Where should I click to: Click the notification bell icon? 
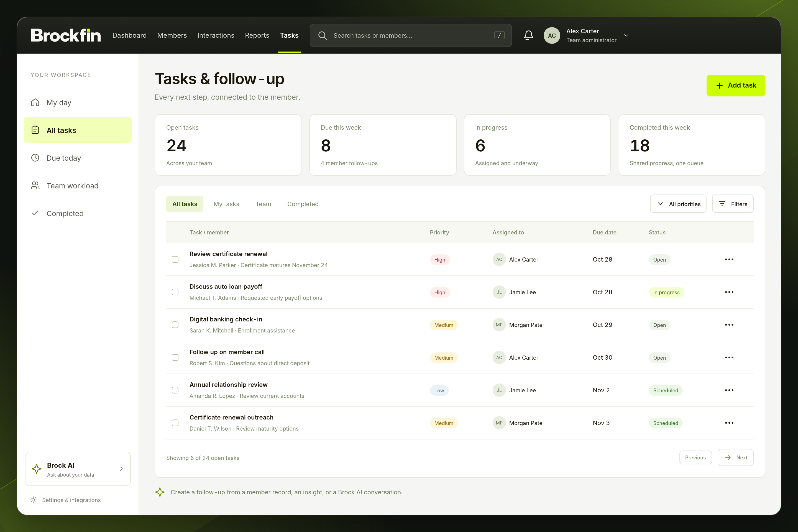(528, 35)
